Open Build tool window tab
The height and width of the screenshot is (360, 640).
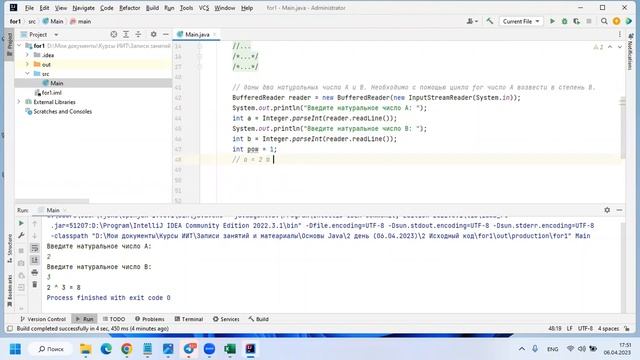tap(258, 319)
